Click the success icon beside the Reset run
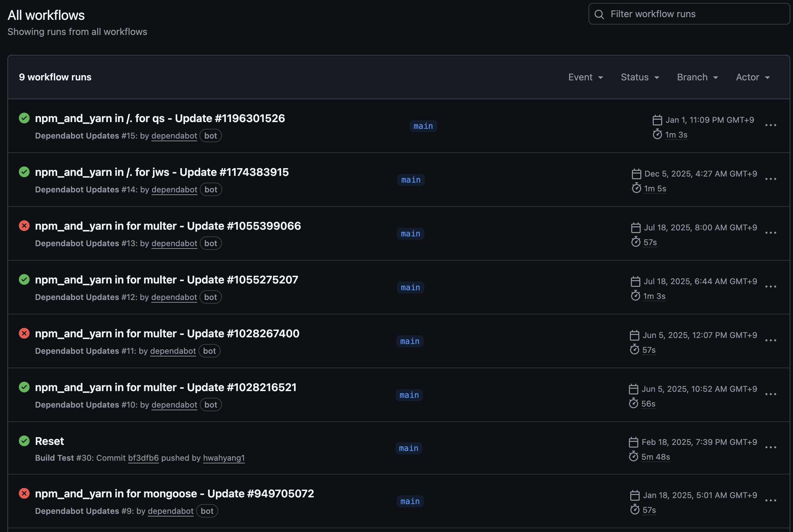 24,441
